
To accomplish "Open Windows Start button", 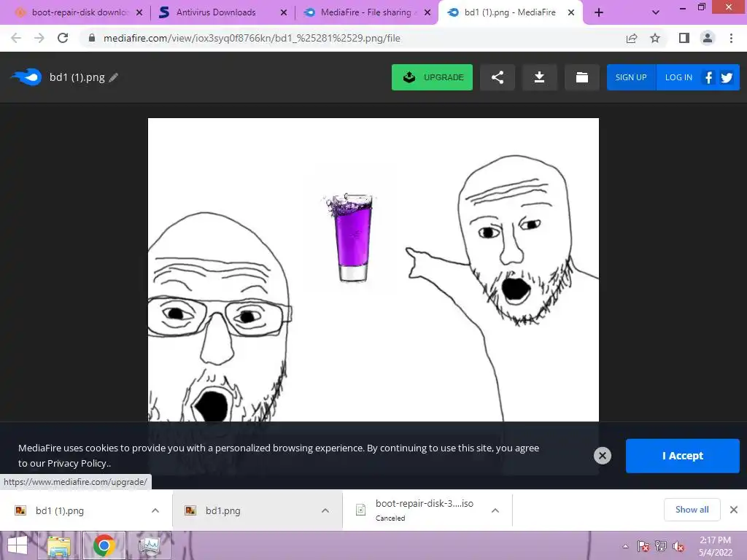I will (18, 545).
